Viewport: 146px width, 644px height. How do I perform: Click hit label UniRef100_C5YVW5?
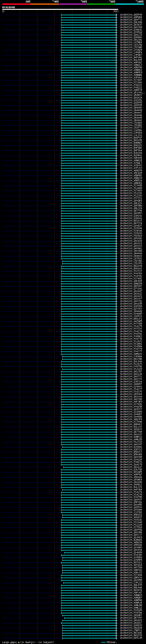pos(131,48)
